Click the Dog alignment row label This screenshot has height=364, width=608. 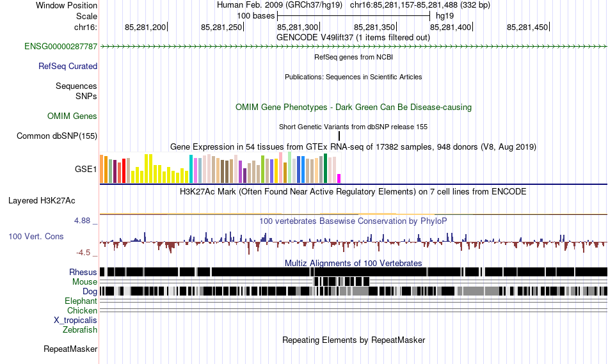click(x=90, y=292)
